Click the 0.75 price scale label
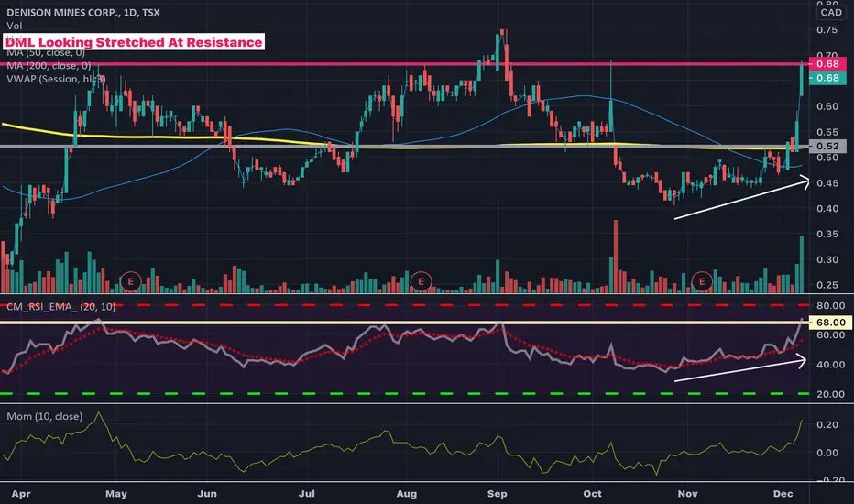This screenshot has width=854, height=504. click(x=827, y=30)
